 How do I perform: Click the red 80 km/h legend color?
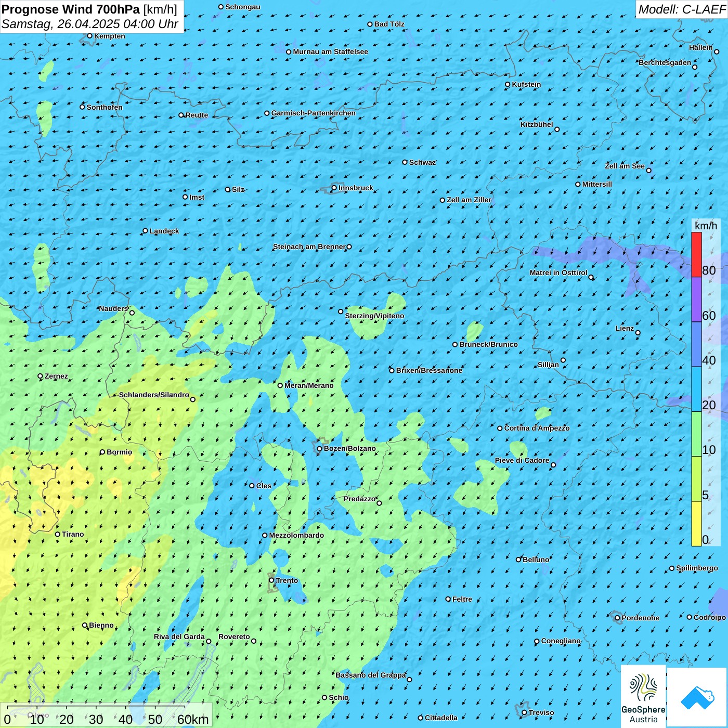tap(696, 254)
